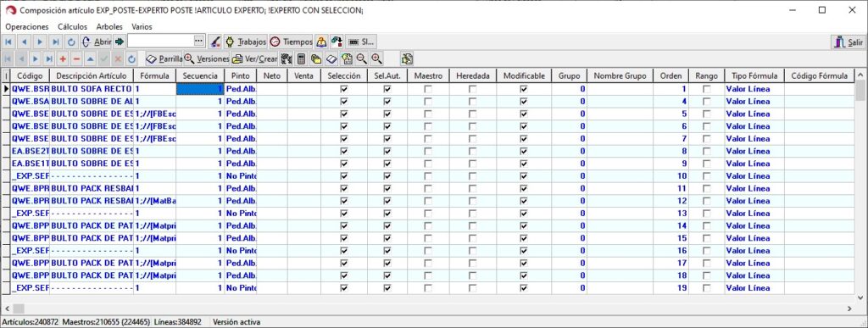Delete line with red minus icon
Screen dimensions: 868x328
(76, 58)
